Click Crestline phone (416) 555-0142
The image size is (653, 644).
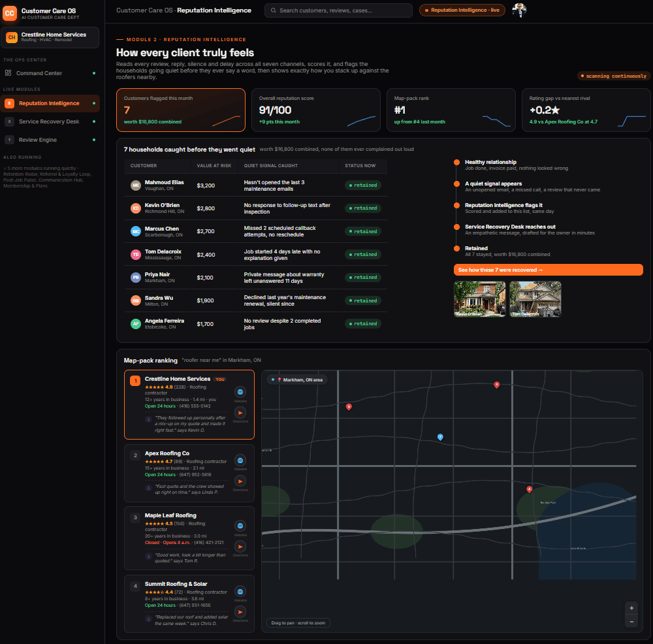pos(195,406)
